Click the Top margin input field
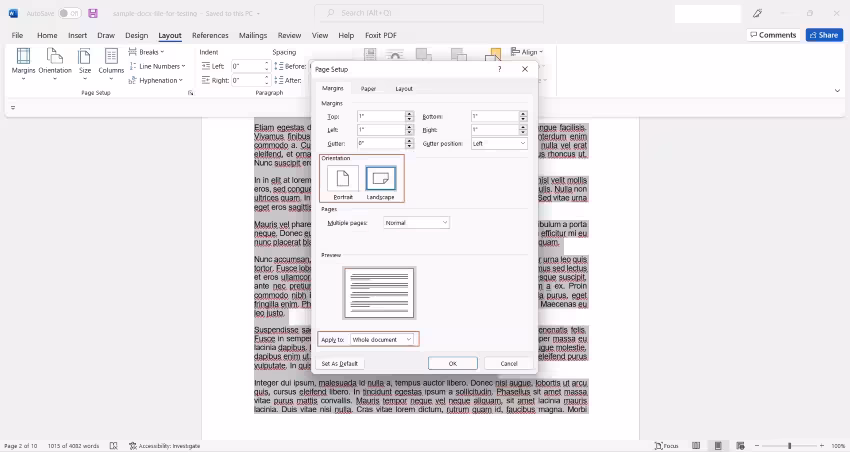850x452 pixels. point(381,116)
